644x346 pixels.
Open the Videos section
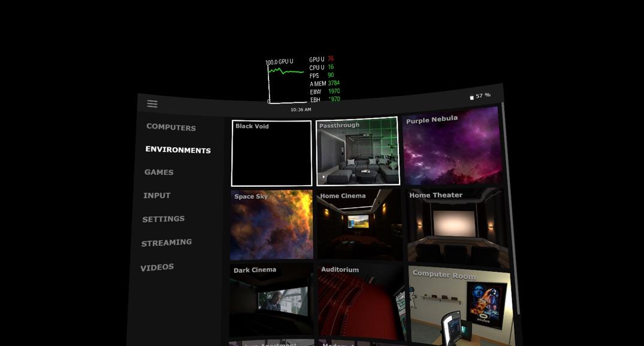coord(157,268)
